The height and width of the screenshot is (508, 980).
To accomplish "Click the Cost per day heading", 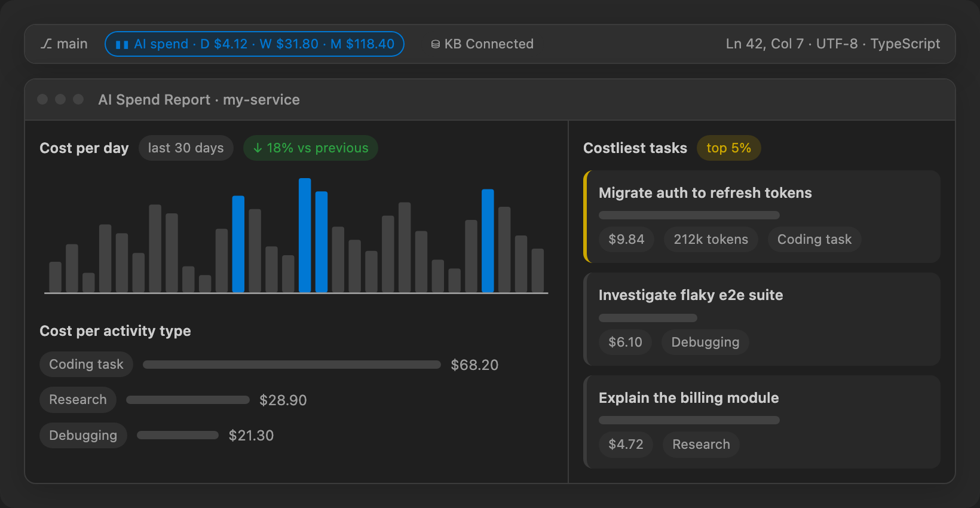I will point(84,148).
